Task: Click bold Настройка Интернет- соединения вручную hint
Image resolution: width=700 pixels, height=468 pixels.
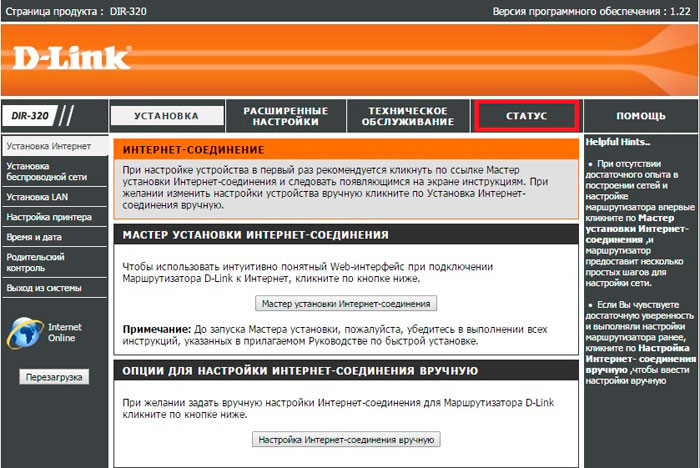Action: click(641, 359)
